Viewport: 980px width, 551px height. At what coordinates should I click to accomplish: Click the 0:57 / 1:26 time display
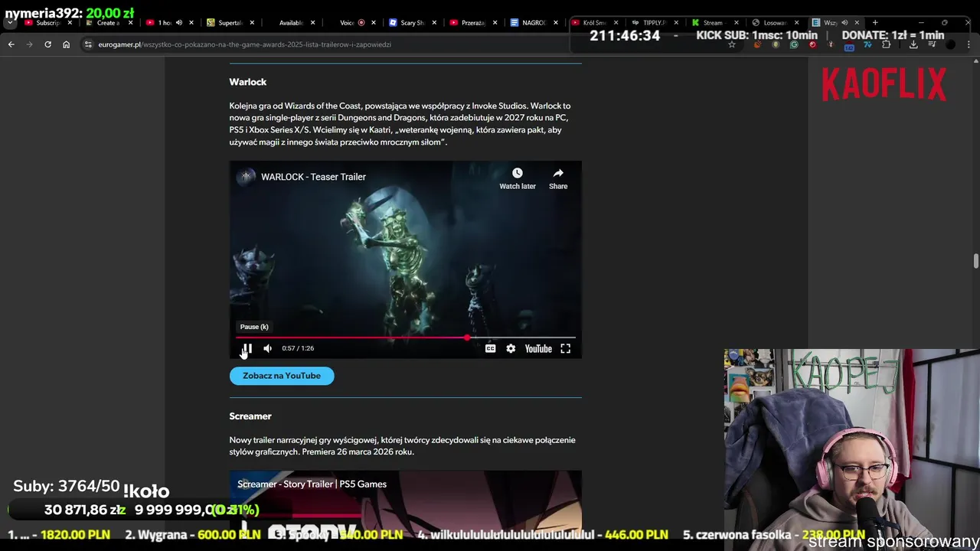click(298, 348)
